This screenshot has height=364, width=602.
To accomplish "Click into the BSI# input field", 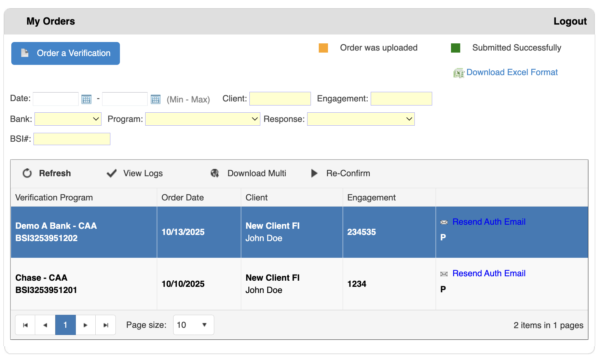I will click(72, 139).
